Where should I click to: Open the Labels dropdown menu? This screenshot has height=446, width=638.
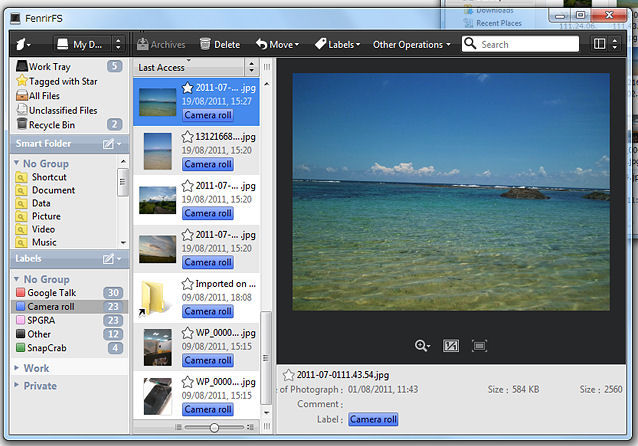click(x=337, y=44)
